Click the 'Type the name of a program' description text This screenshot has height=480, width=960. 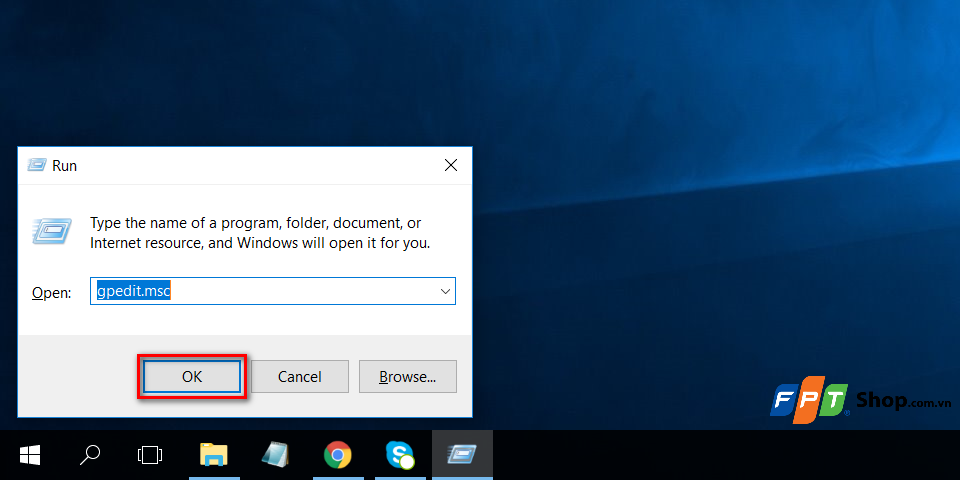click(260, 233)
